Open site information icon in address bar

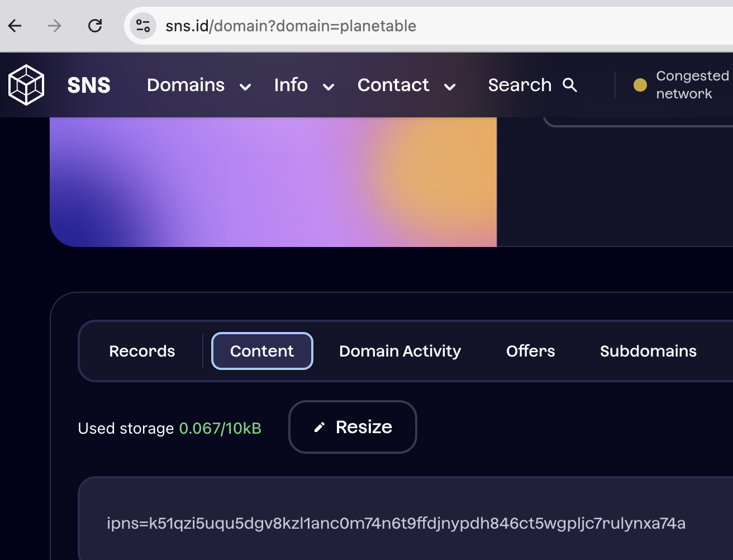pos(143,26)
